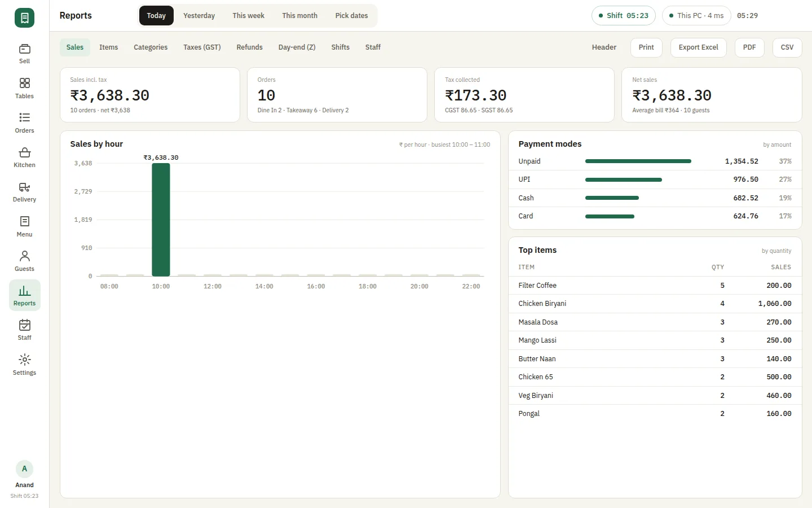Click the green receipt app logo
This screenshot has height=508, width=812.
24,18
